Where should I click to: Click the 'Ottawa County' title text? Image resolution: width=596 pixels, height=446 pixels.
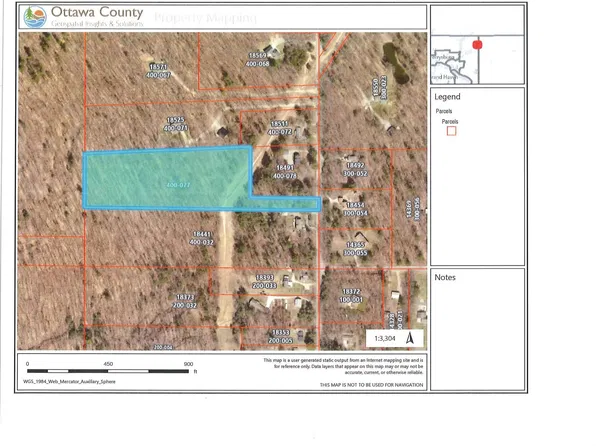pos(97,12)
